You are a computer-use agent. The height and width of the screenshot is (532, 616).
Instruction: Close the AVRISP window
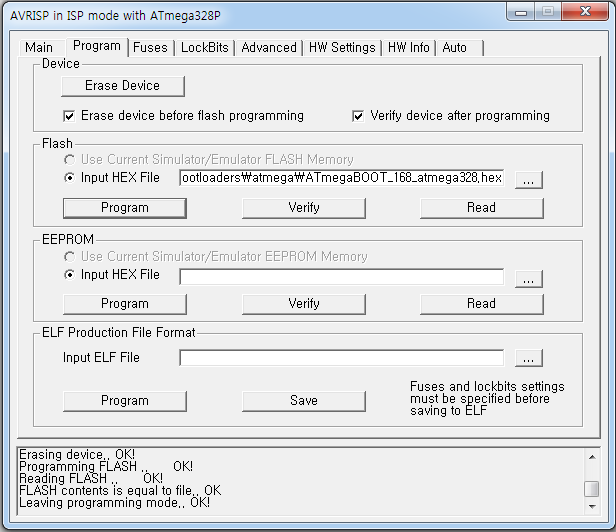(585, 12)
